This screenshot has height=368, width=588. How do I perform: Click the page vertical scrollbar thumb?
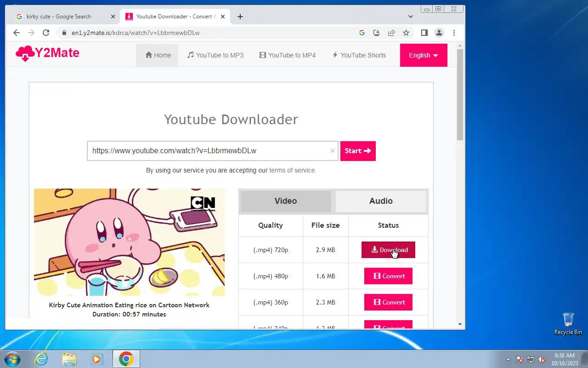coord(460,94)
